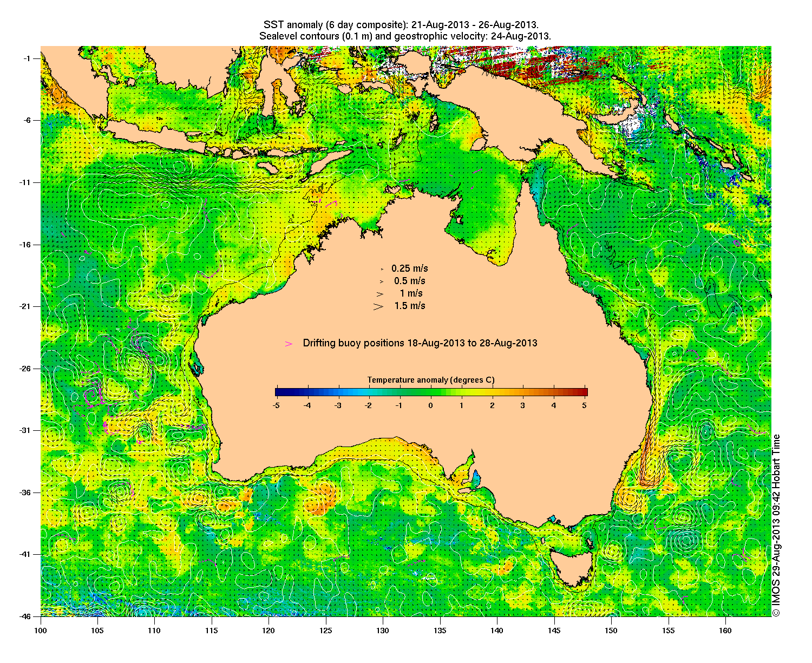Click the '1.5 m/s' legend label
The height and width of the screenshot is (663, 812).
(x=410, y=306)
